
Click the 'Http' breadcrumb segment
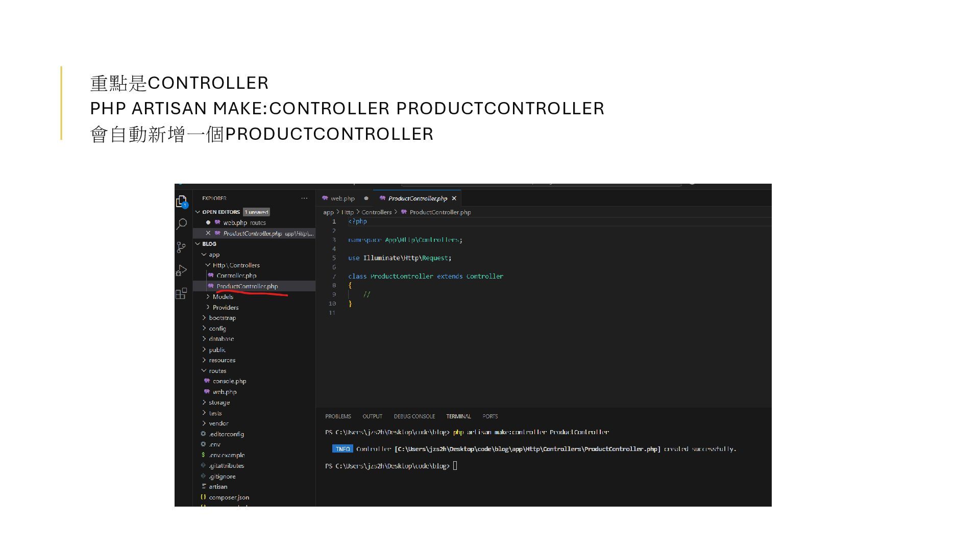click(348, 212)
